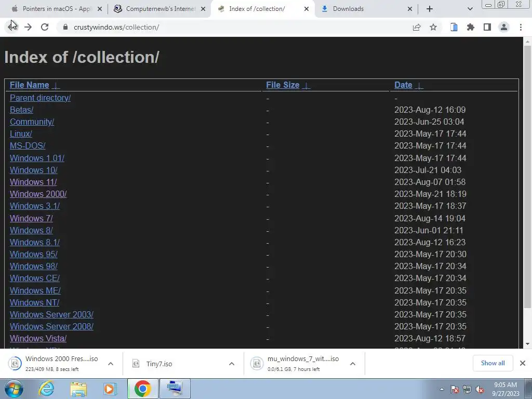The width and height of the screenshot is (532, 399).
Task: Close the Computernewb's Internet tab
Action: (203, 9)
